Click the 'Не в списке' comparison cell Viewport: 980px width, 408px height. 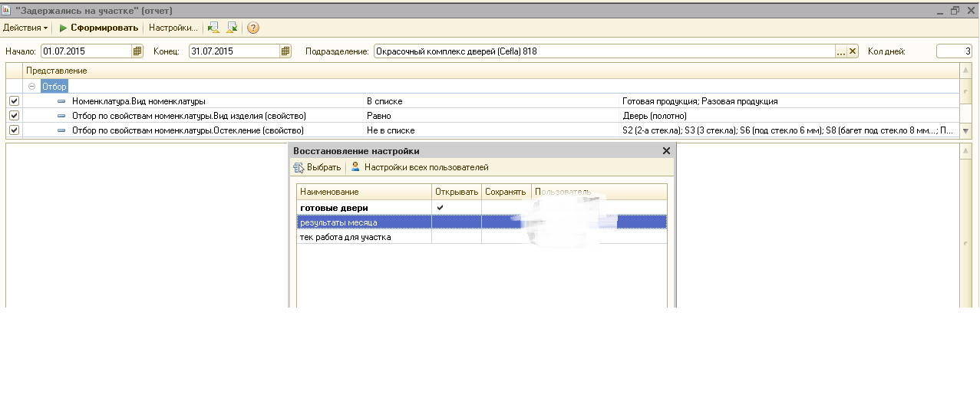tap(491, 130)
